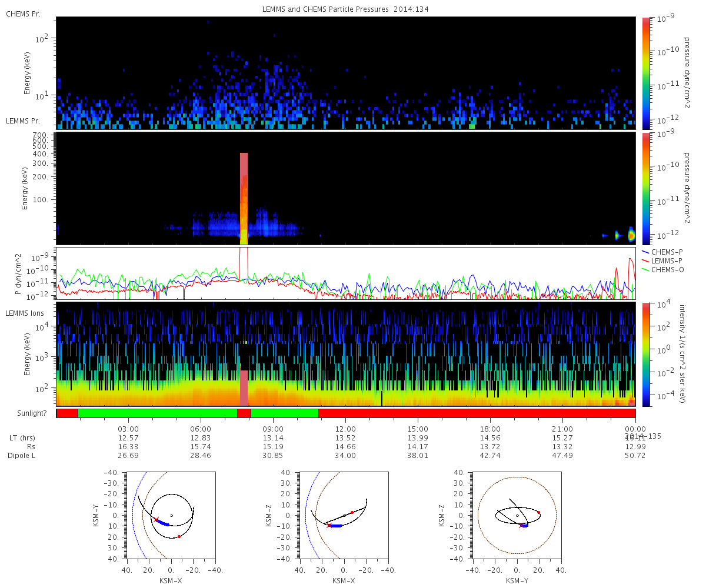Click the 06:00 time axis tick label
Image resolution: width=706 pixels, height=588 pixels.
tap(201, 429)
